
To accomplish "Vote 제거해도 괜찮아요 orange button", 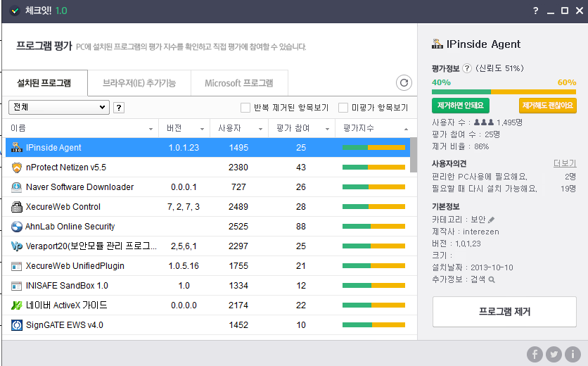I will [547, 106].
